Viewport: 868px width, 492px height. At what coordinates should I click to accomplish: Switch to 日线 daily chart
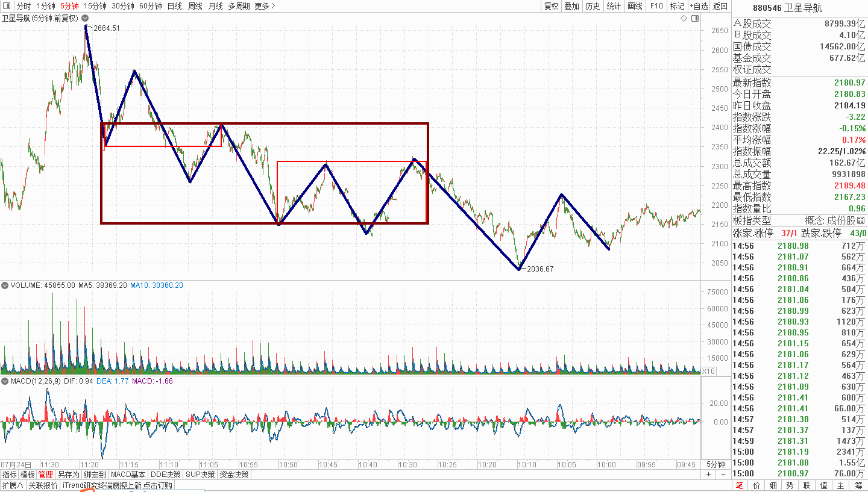(174, 6)
